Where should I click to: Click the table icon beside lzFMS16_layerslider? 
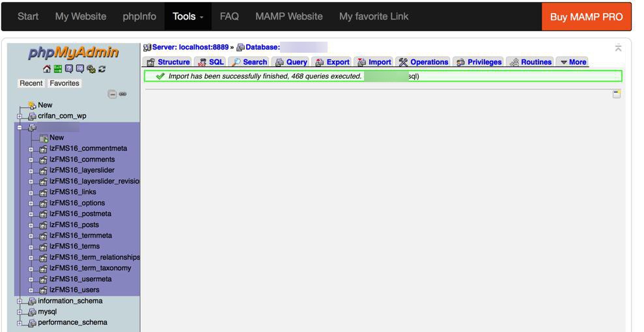click(x=43, y=171)
